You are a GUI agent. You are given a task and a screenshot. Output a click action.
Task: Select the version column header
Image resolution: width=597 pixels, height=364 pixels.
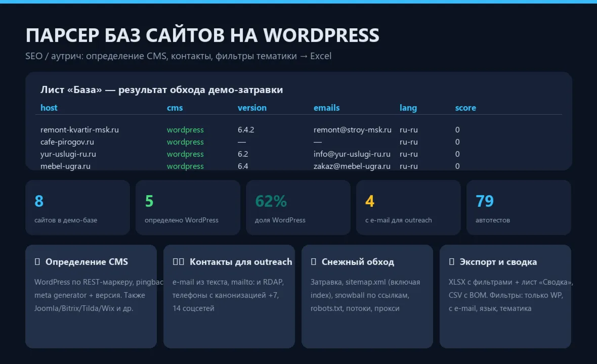pyautogui.click(x=252, y=108)
